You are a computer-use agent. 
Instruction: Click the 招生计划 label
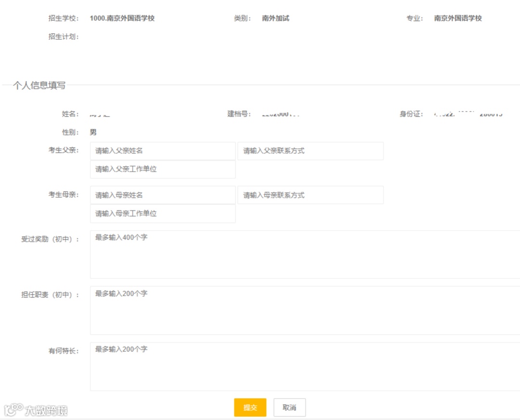click(64, 37)
